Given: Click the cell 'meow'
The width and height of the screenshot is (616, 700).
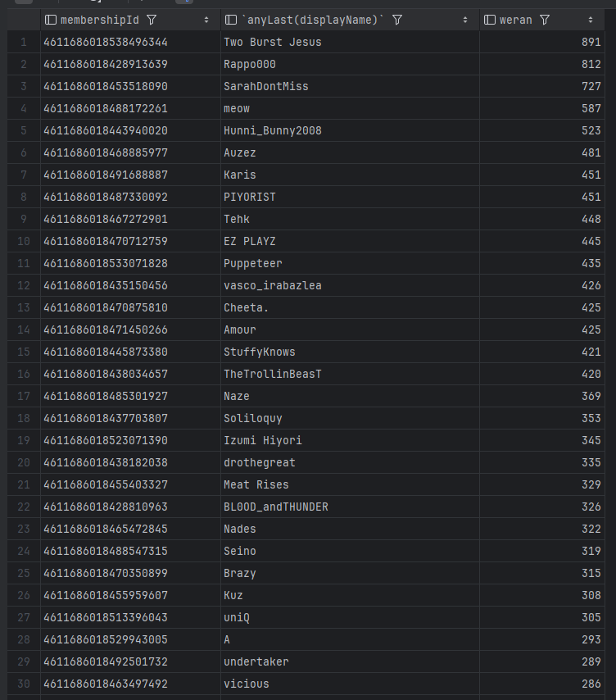Looking at the screenshot, I should click(x=350, y=108).
